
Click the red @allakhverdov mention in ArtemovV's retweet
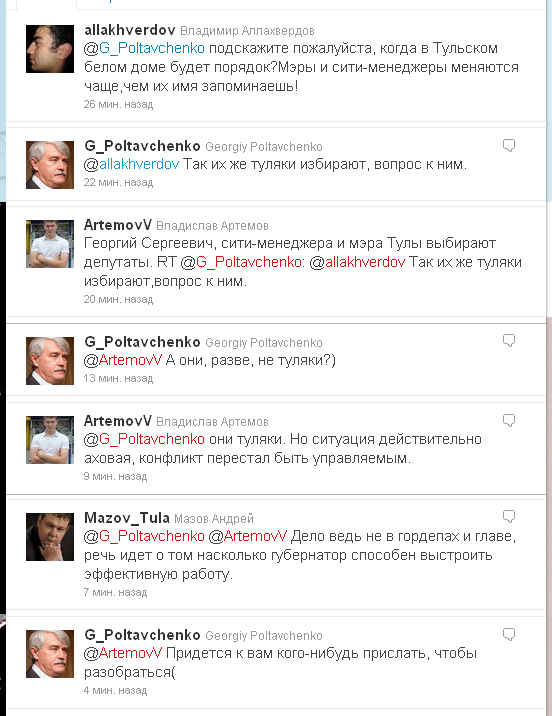[x=357, y=262]
